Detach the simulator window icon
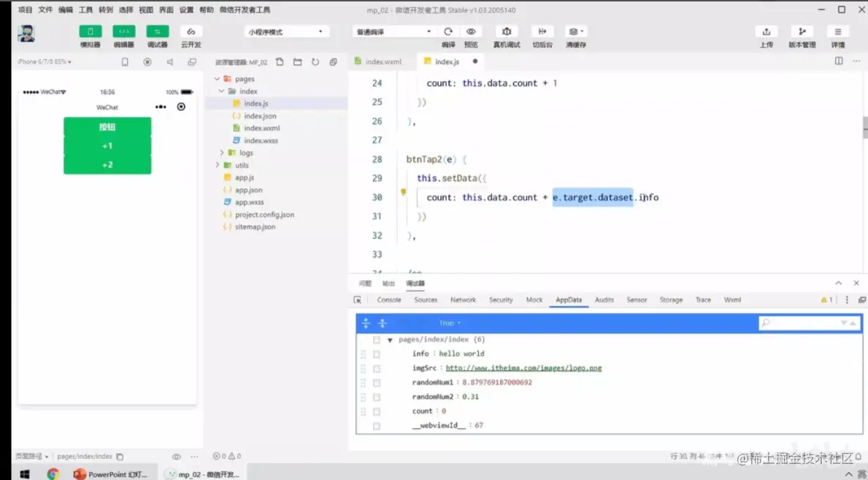Screen dimensions: 868x480 click(192, 62)
